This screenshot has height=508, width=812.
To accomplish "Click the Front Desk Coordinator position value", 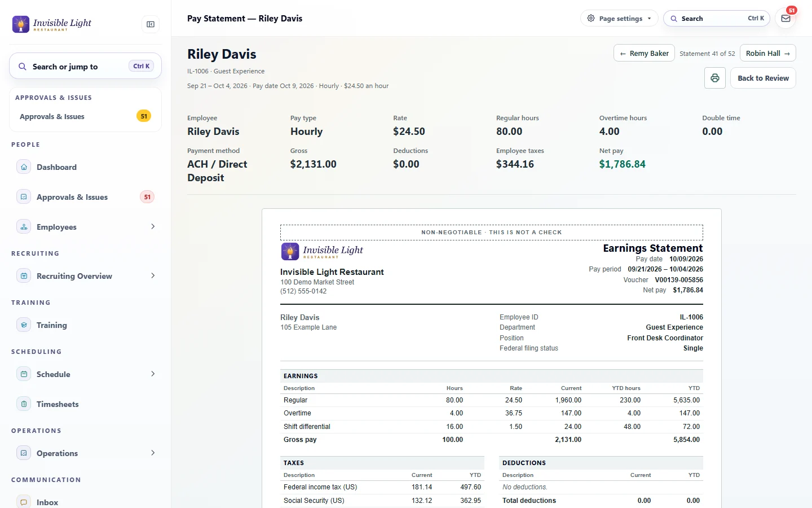I will point(665,338).
